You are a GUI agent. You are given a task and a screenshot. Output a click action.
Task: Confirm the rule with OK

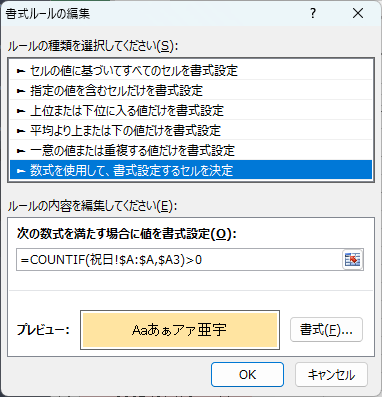coord(247,375)
